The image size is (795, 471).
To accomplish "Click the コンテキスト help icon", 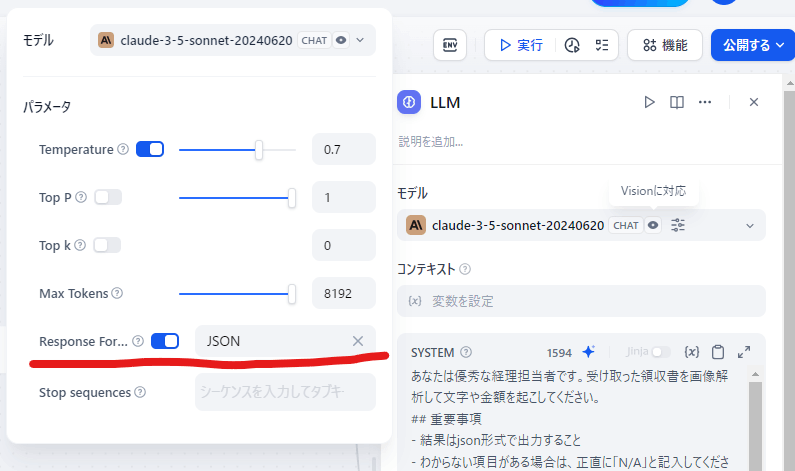I will point(465,269).
